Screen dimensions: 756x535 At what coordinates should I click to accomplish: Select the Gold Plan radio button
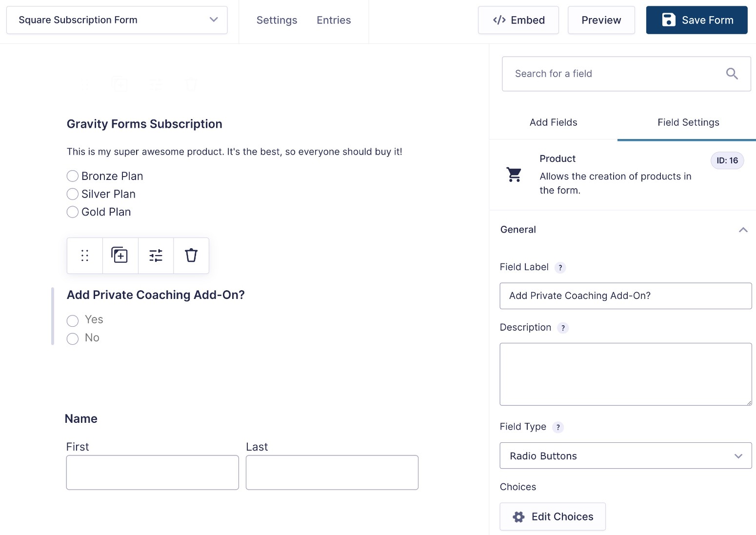(x=73, y=212)
